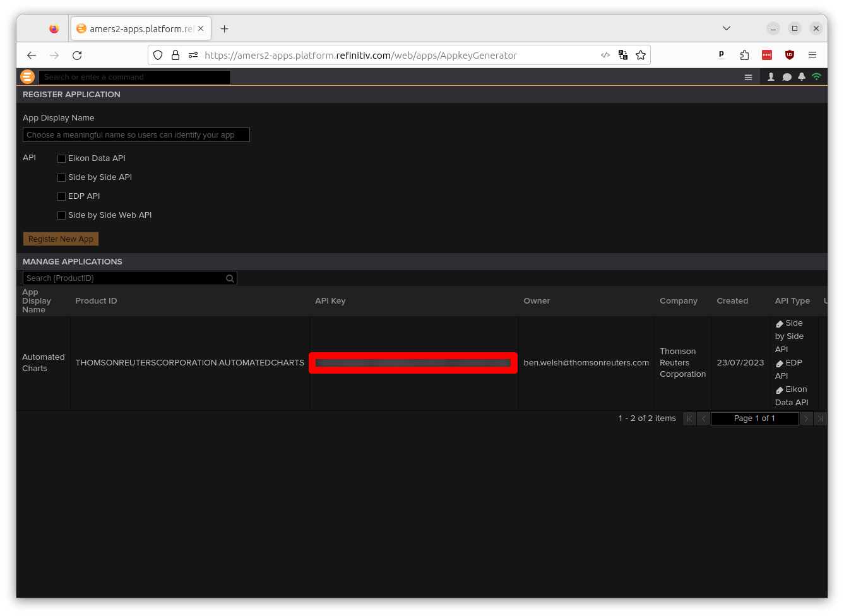
Task: Sort by the Company column header
Action: pos(679,301)
